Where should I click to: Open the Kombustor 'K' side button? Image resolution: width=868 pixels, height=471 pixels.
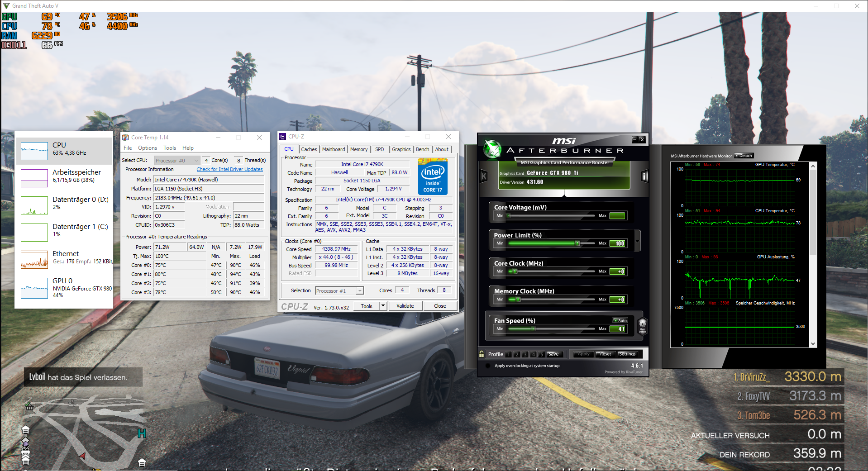pyautogui.click(x=483, y=176)
